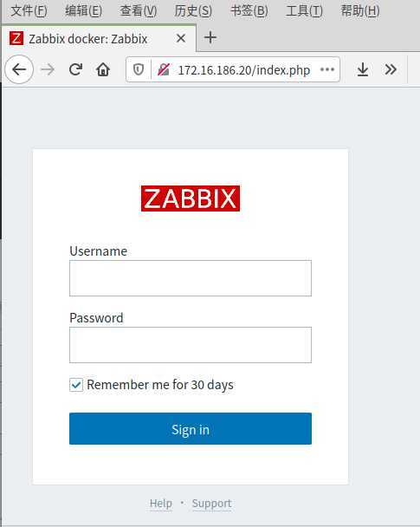Go back with the back arrow
Viewport: 420px width, 527px height.
click(19, 69)
